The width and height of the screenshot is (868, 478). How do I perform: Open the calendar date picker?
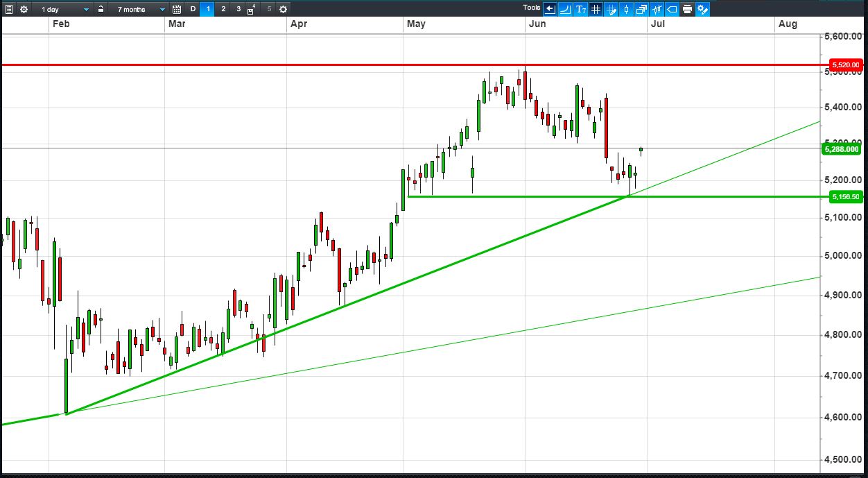[177, 9]
